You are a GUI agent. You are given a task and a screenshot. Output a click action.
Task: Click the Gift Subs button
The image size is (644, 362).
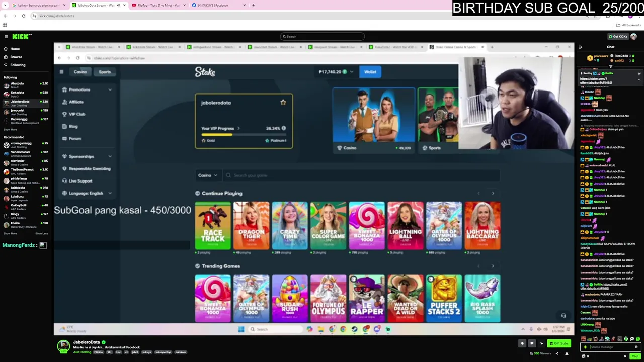pos(559,343)
